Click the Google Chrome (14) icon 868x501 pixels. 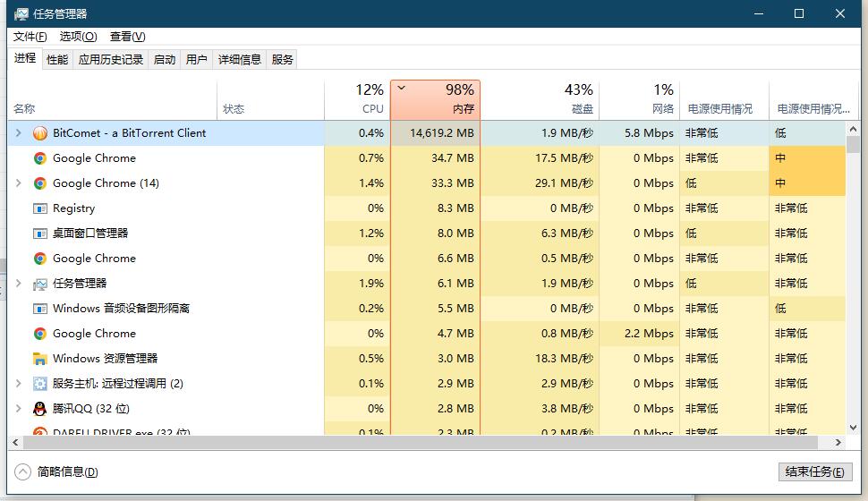[40, 183]
